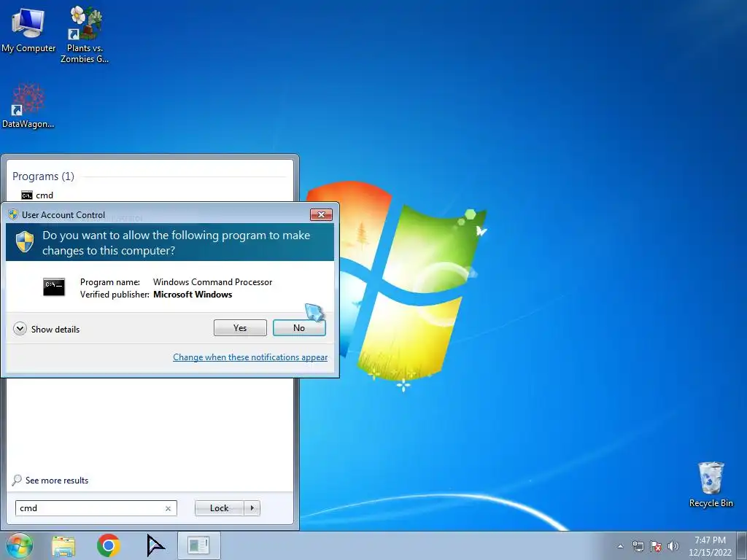
Task: Clear the cmd search text
Action: click(x=168, y=508)
